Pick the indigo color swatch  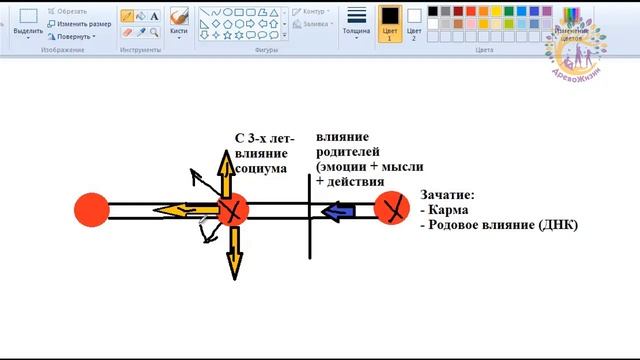(534, 11)
